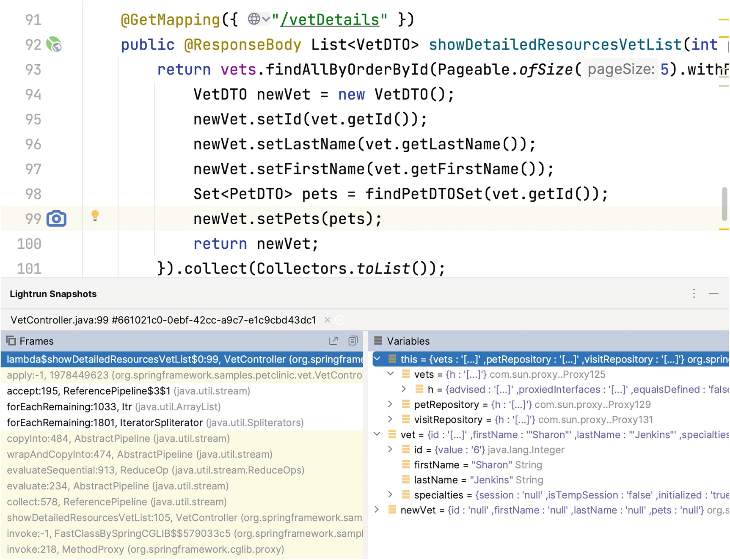Click the info icon beside the snapshot tab

tap(339, 320)
